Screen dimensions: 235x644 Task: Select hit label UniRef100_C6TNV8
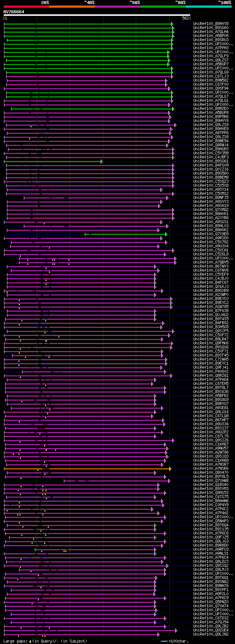coord(211,270)
